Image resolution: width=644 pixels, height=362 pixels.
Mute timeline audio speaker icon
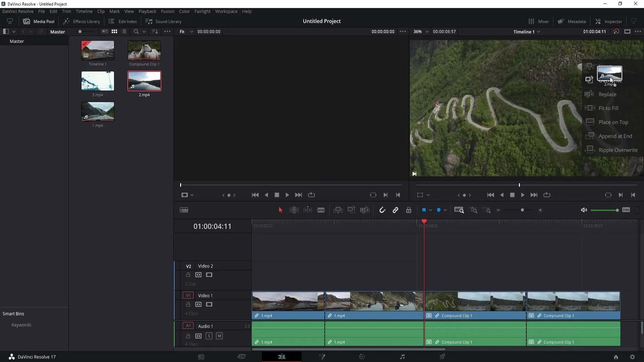click(x=584, y=210)
